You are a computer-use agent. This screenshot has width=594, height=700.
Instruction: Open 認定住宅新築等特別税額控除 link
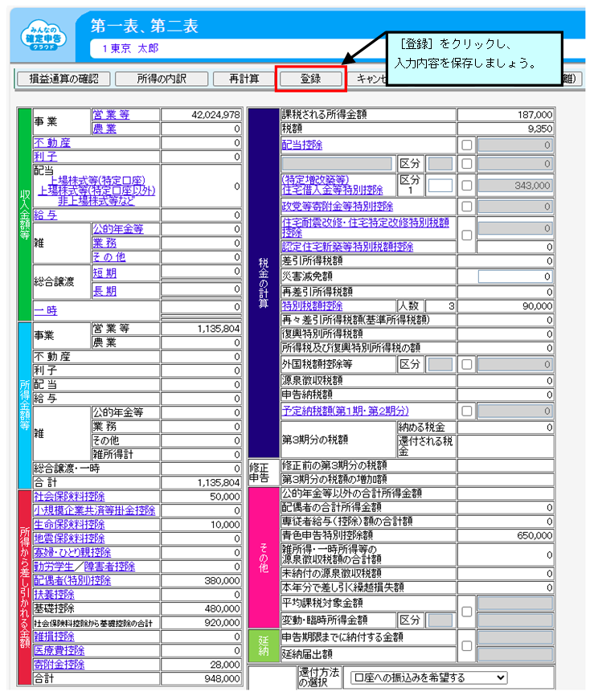(x=347, y=247)
